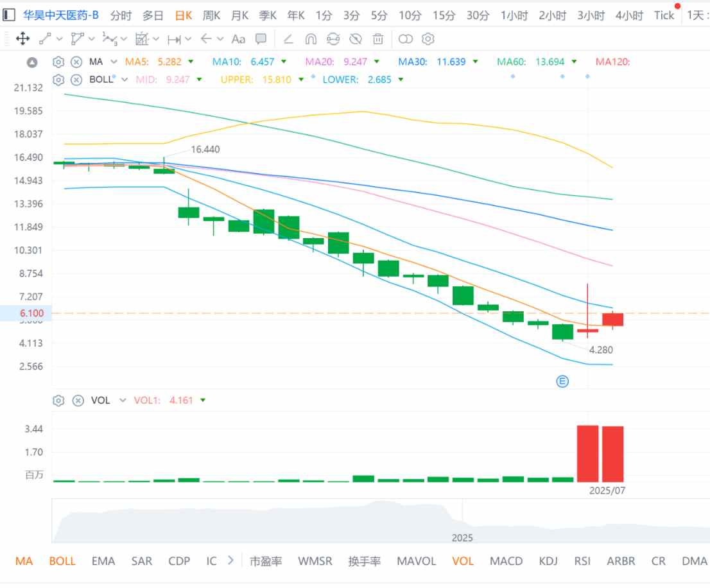Open the MA5 line options arrow
Image resolution: width=710 pixels, height=588 pixels.
191,62
